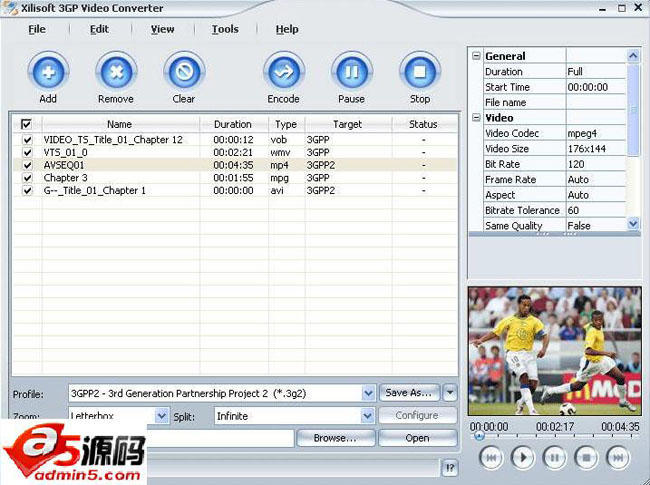Click the Status column header
Image resolution: width=650 pixels, height=485 pixels.
point(423,124)
